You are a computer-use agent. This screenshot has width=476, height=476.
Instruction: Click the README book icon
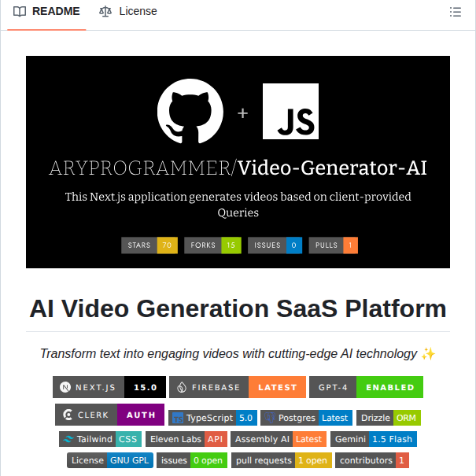(x=20, y=12)
